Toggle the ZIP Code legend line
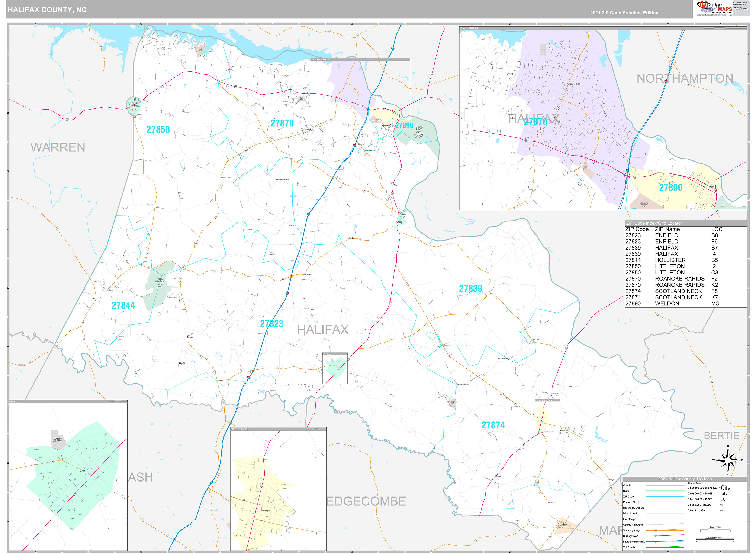 click(x=665, y=497)
